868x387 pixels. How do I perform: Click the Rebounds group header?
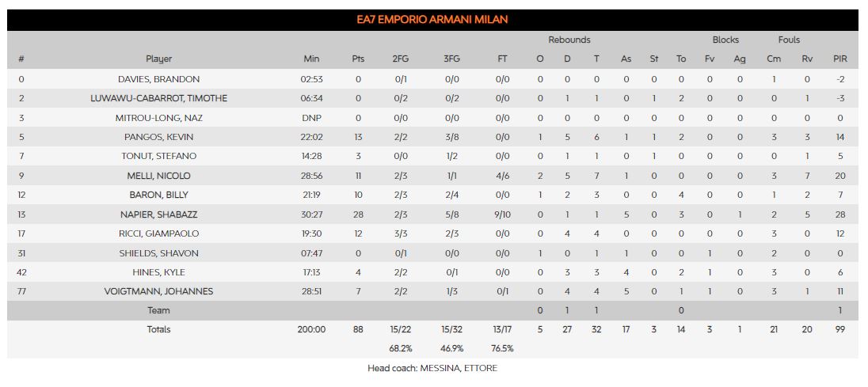(x=569, y=40)
